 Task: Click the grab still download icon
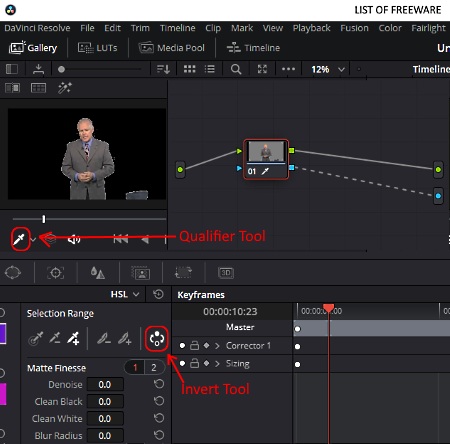click(38, 69)
